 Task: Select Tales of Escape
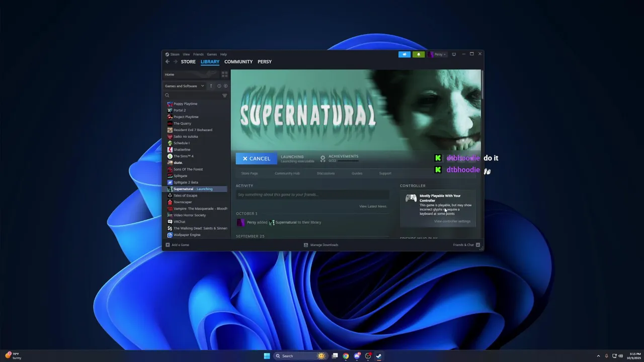pos(185,195)
